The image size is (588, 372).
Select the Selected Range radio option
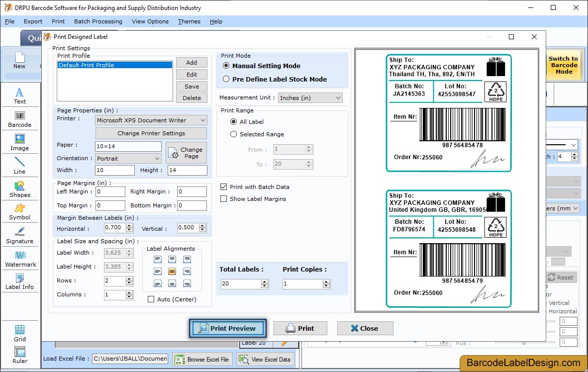pos(234,134)
